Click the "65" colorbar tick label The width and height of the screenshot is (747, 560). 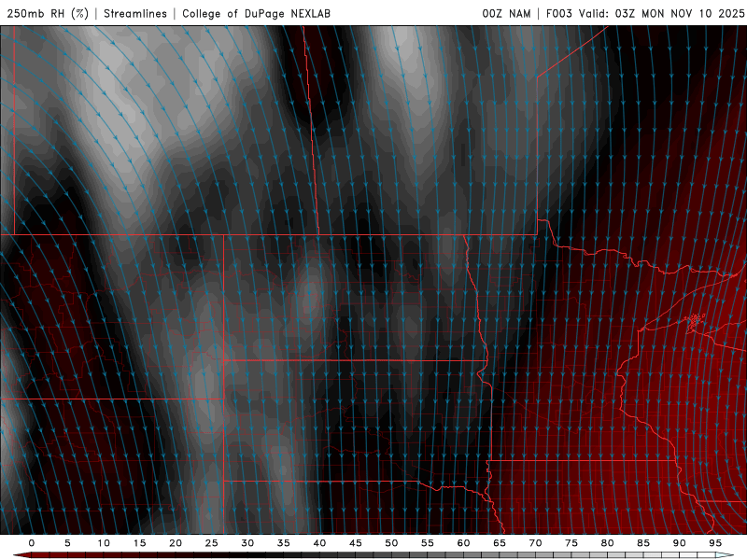[x=500, y=543]
